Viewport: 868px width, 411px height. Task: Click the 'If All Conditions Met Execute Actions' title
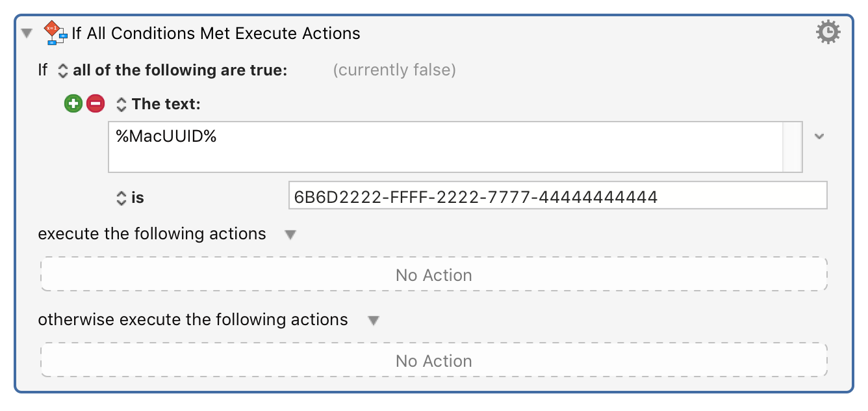click(x=216, y=33)
